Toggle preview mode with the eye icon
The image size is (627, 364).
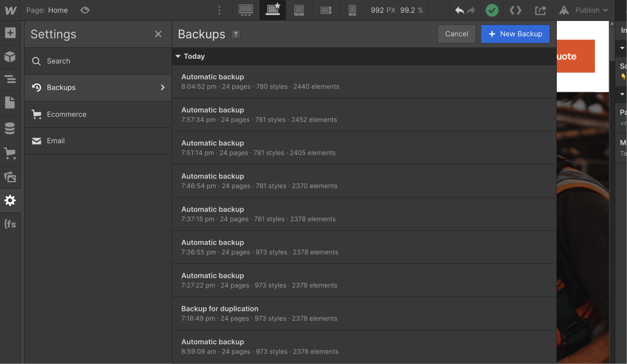[85, 10]
